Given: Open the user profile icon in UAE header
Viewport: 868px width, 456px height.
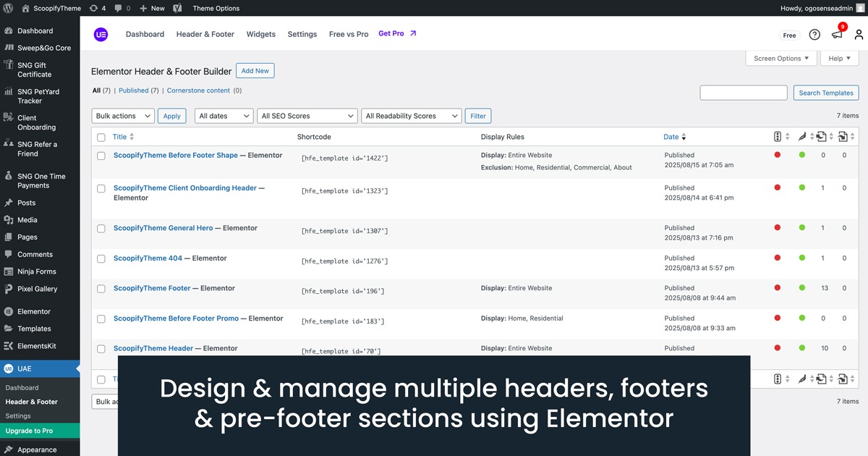Looking at the screenshot, I should [x=859, y=35].
